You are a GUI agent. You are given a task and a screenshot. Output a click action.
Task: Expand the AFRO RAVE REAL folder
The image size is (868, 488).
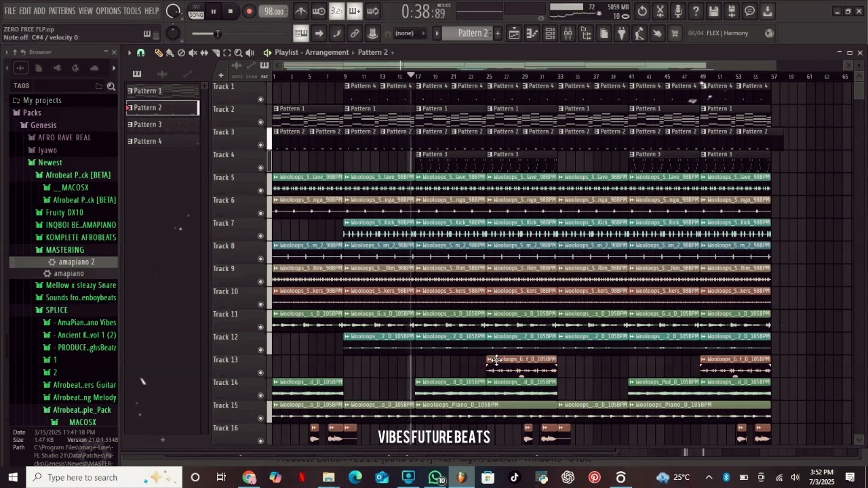click(64, 138)
